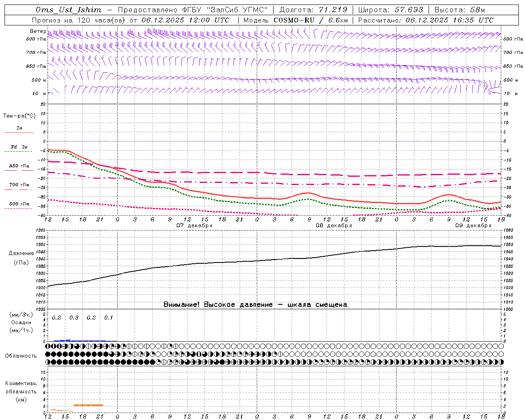
Task: Click the Ветер wind panel label
Action: [x=38, y=31]
